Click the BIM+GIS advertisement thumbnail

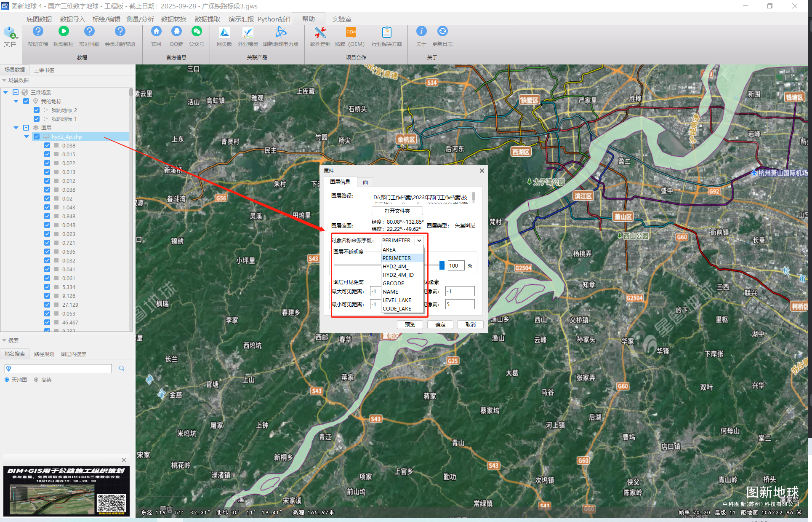click(x=67, y=491)
